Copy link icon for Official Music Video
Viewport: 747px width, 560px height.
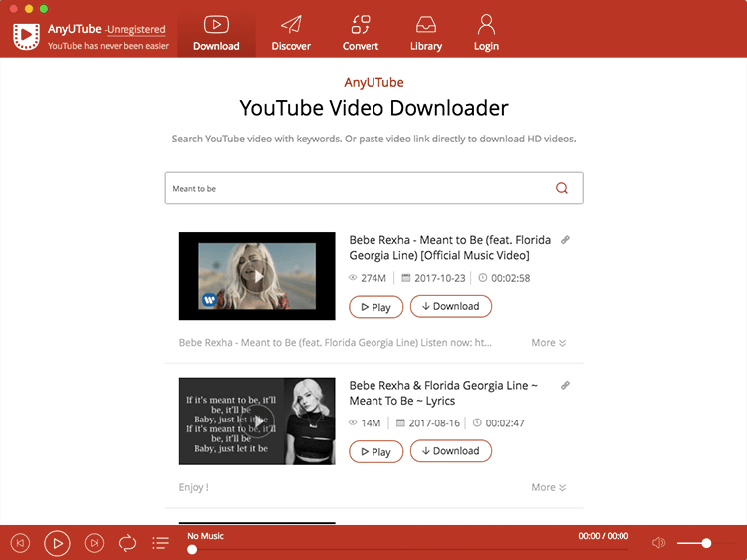click(565, 240)
